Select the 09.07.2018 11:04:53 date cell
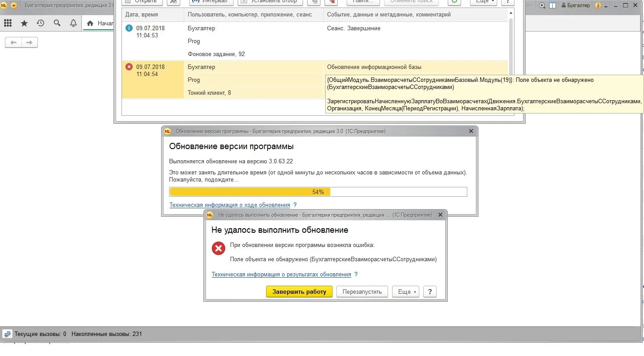Screen dimensions: 644x356 coord(150,32)
